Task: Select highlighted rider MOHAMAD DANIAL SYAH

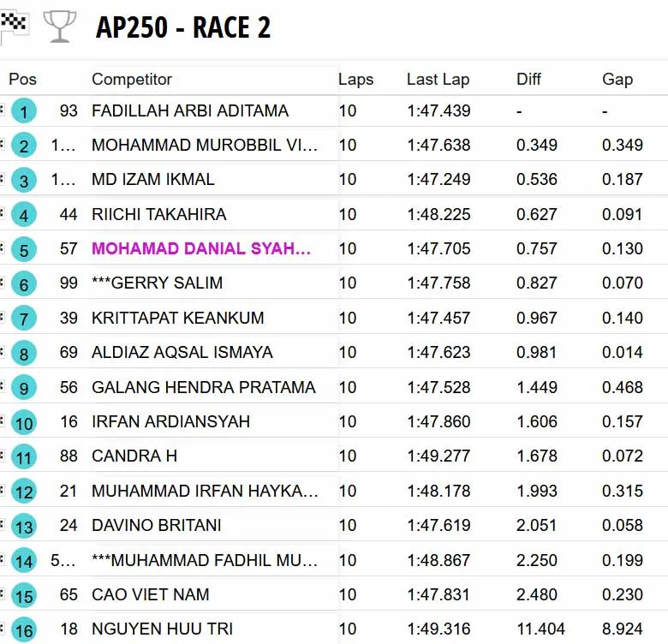Action: [x=201, y=249]
